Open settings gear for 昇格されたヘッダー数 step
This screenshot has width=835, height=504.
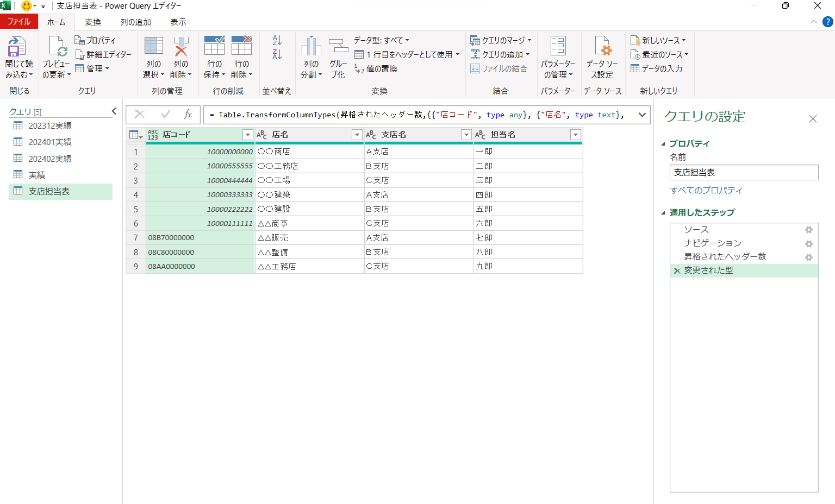809,257
